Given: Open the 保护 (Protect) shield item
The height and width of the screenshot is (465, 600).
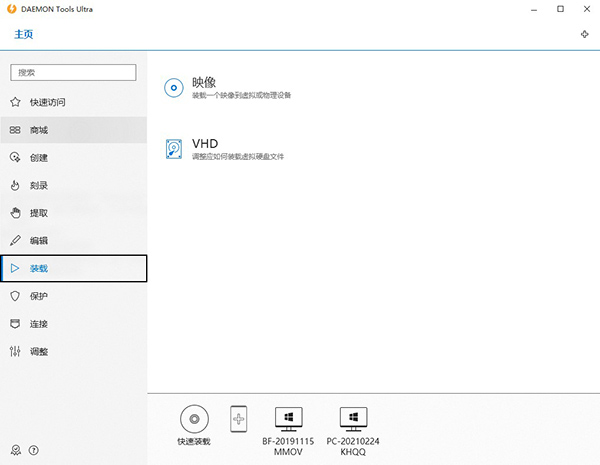Looking at the screenshot, I should pos(39,296).
